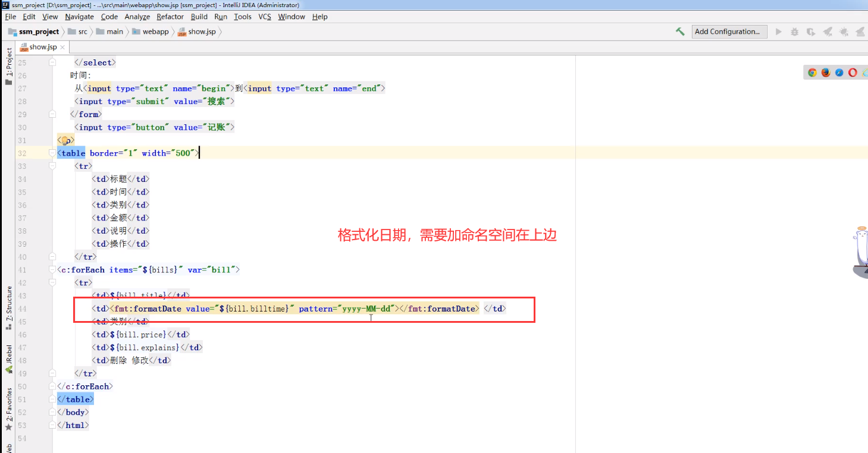Collapse the fold marker at line 49

(52, 373)
